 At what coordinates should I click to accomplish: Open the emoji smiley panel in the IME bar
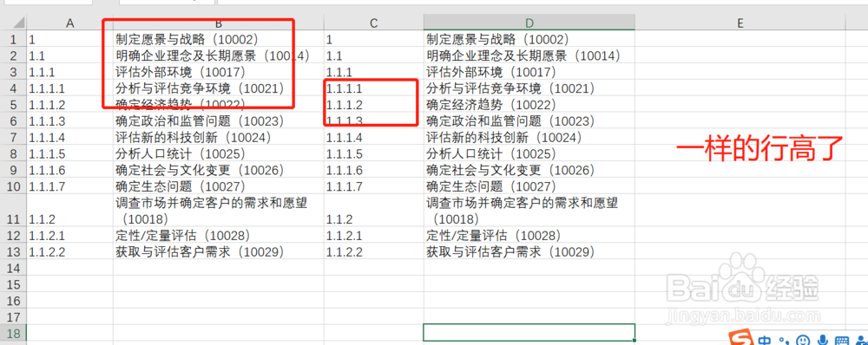[x=804, y=340]
